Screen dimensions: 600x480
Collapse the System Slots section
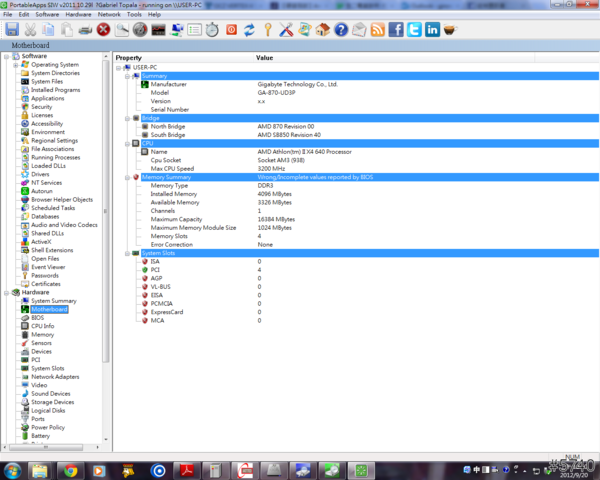[x=129, y=253]
